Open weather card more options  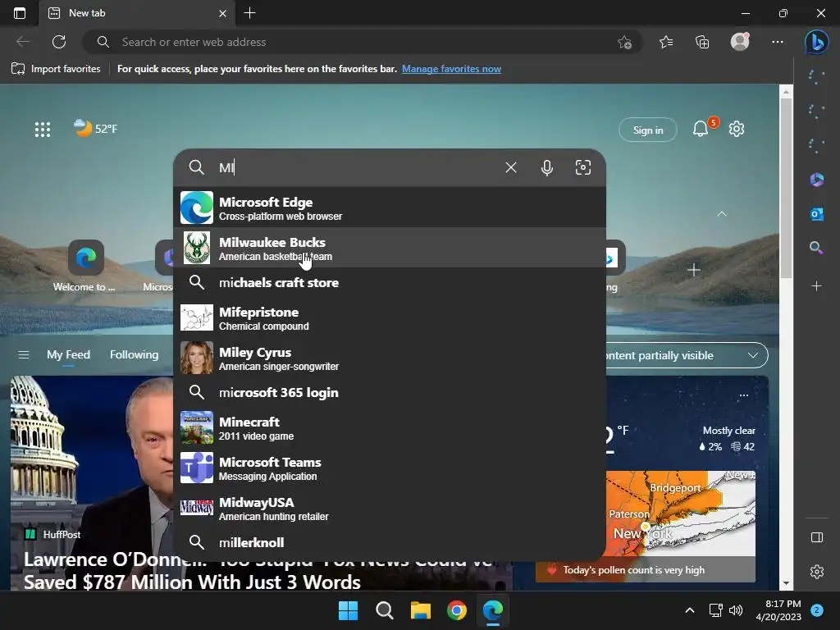[x=743, y=395]
